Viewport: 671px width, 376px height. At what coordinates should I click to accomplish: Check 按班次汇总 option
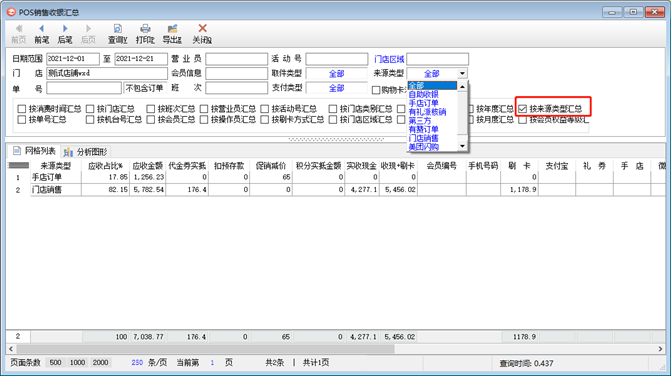[x=151, y=109]
